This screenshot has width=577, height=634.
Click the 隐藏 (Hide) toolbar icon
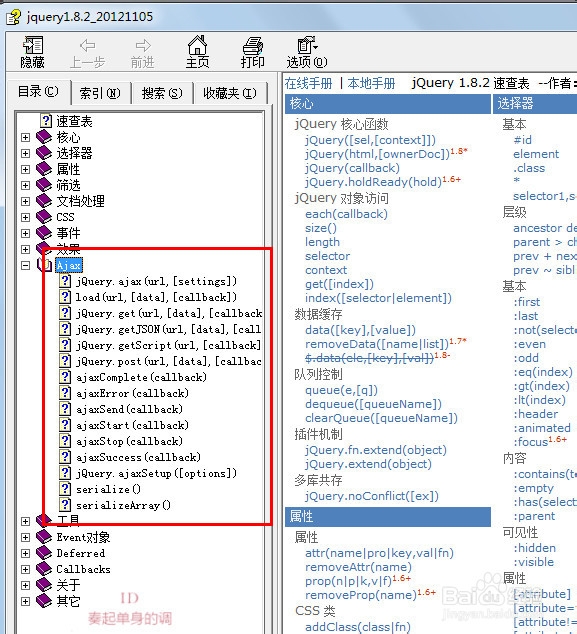point(32,45)
